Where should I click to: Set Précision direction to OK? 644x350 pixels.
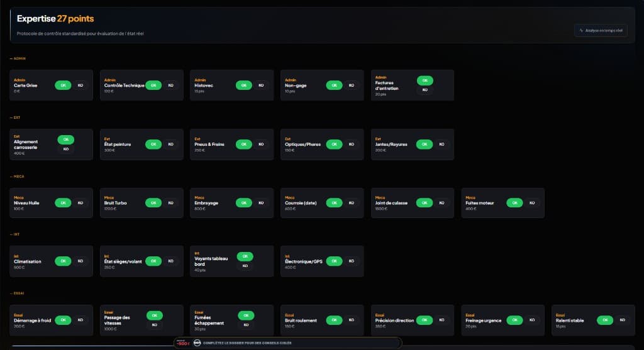425,320
